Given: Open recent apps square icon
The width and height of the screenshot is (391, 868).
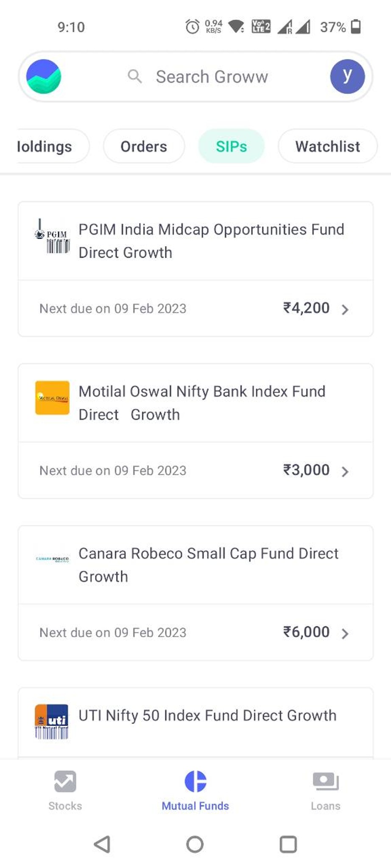Looking at the screenshot, I should click(288, 844).
